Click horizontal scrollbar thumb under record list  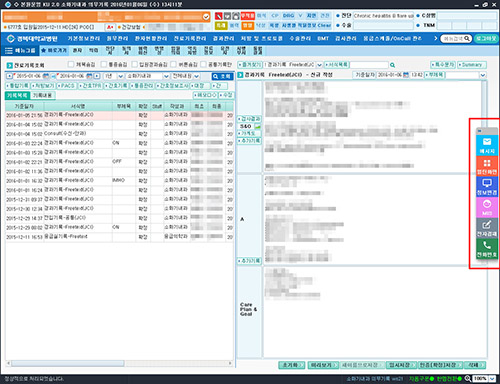(x=68, y=363)
